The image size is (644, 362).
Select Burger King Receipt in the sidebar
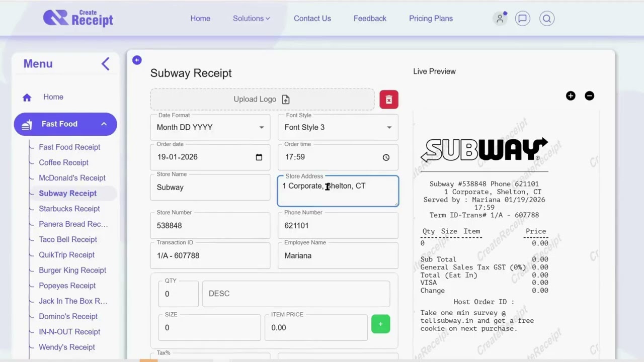[72, 270]
